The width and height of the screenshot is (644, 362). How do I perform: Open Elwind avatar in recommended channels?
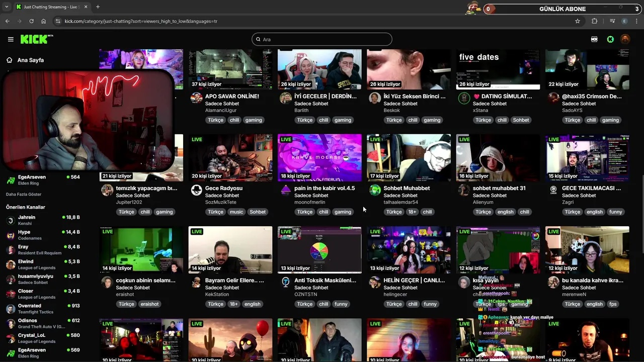click(10, 264)
